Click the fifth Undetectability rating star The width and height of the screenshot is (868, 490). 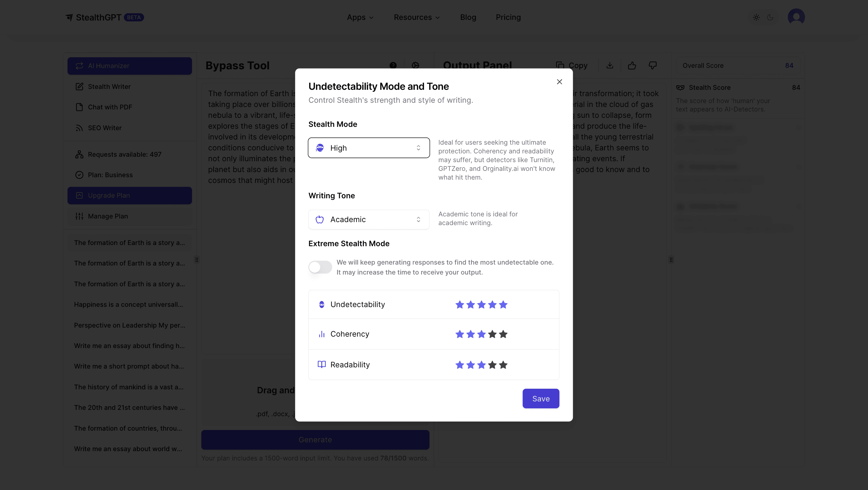click(503, 305)
